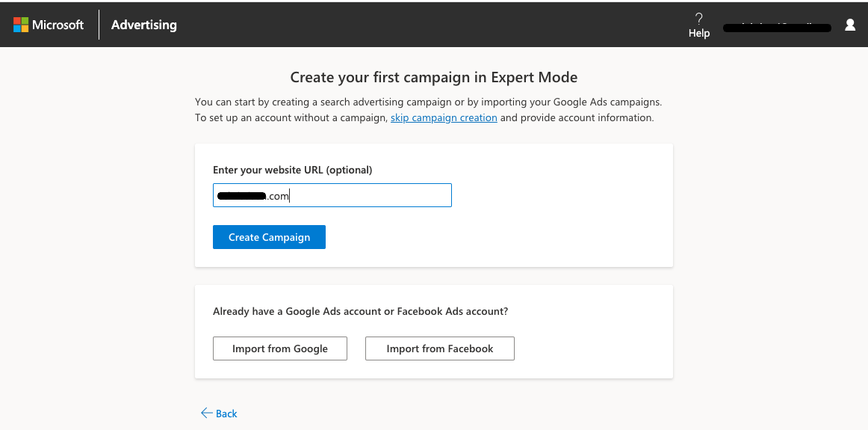Open the user profile avatar icon

click(x=850, y=25)
